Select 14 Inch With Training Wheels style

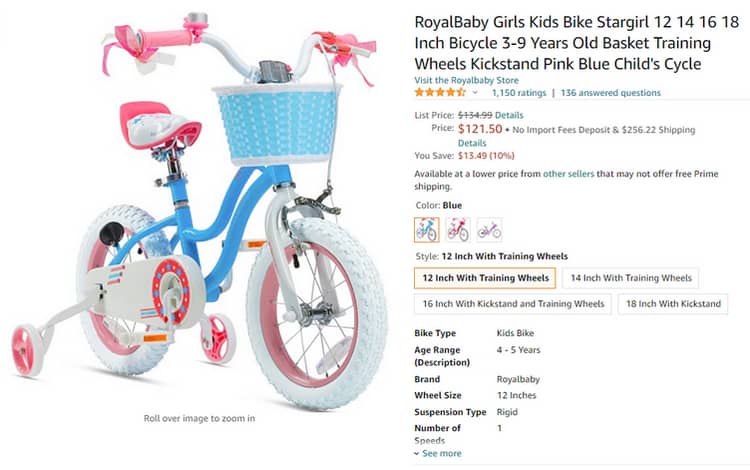point(630,278)
